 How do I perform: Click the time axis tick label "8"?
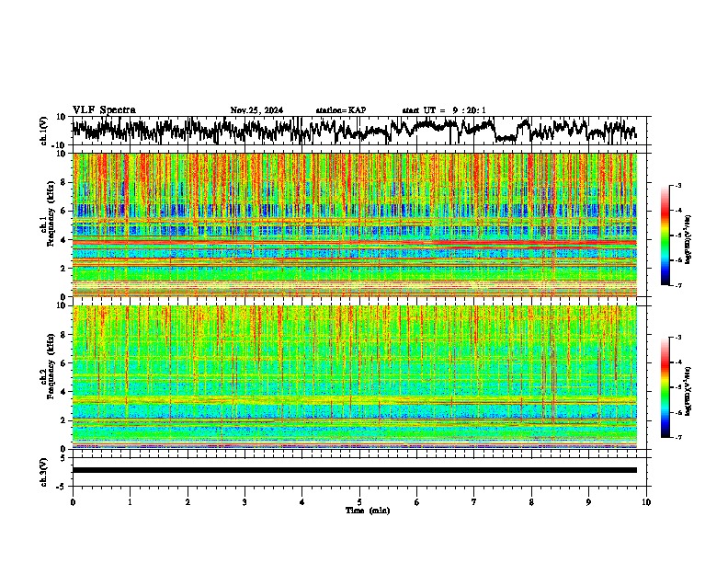(531, 502)
